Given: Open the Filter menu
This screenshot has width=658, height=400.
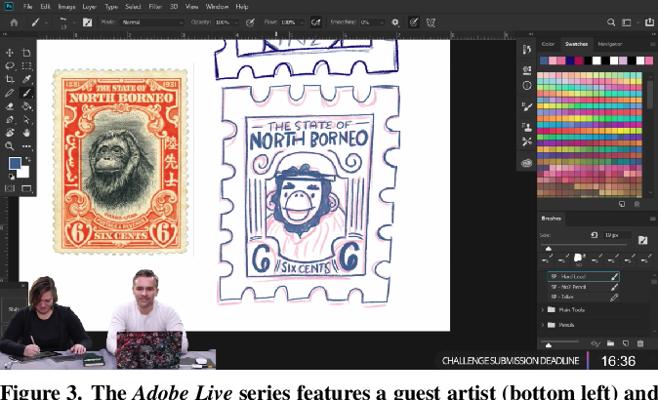Looking at the screenshot, I should click(155, 7).
